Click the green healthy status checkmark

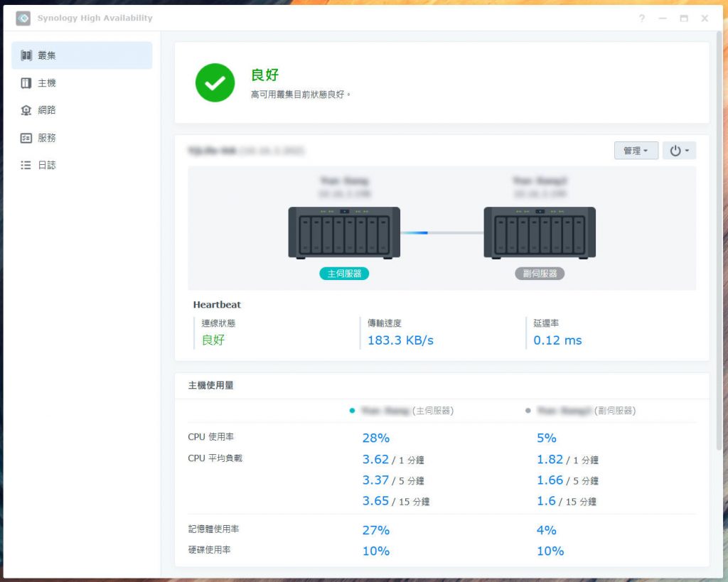pos(215,82)
